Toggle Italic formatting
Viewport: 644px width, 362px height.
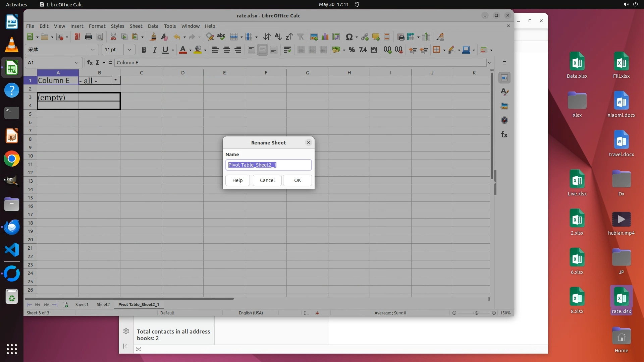point(155,50)
